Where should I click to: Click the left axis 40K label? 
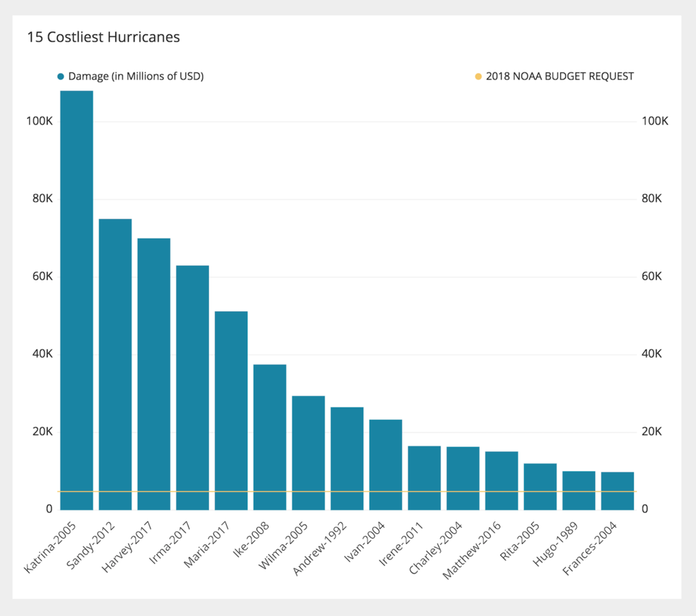42,354
